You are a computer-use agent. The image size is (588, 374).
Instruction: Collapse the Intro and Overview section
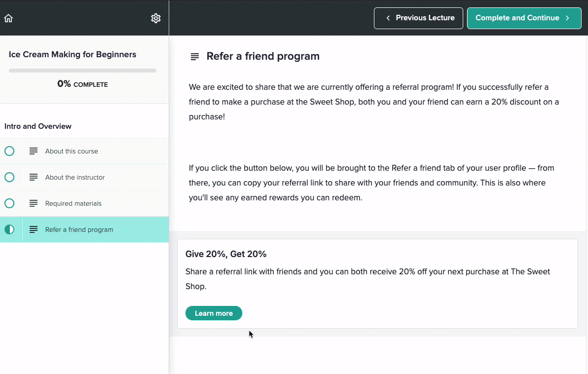click(x=38, y=126)
